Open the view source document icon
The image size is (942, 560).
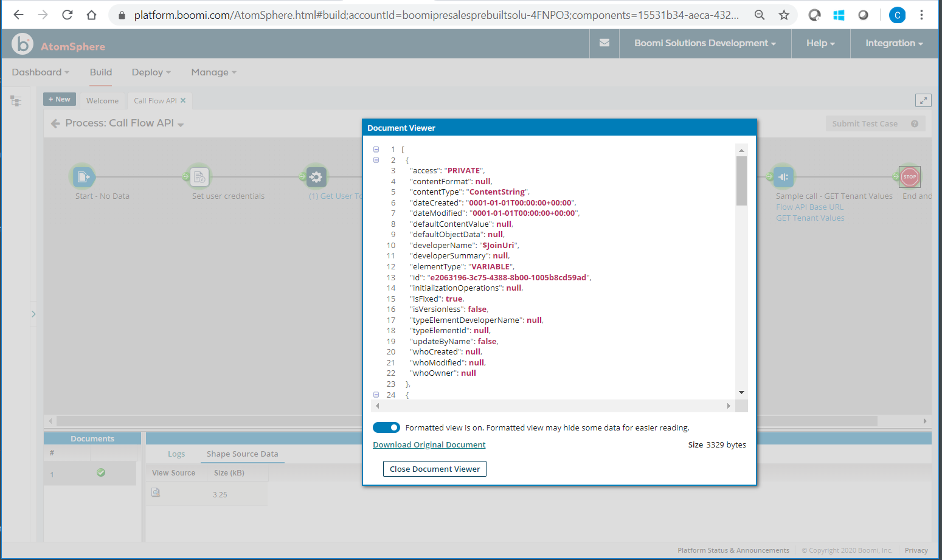tap(156, 493)
